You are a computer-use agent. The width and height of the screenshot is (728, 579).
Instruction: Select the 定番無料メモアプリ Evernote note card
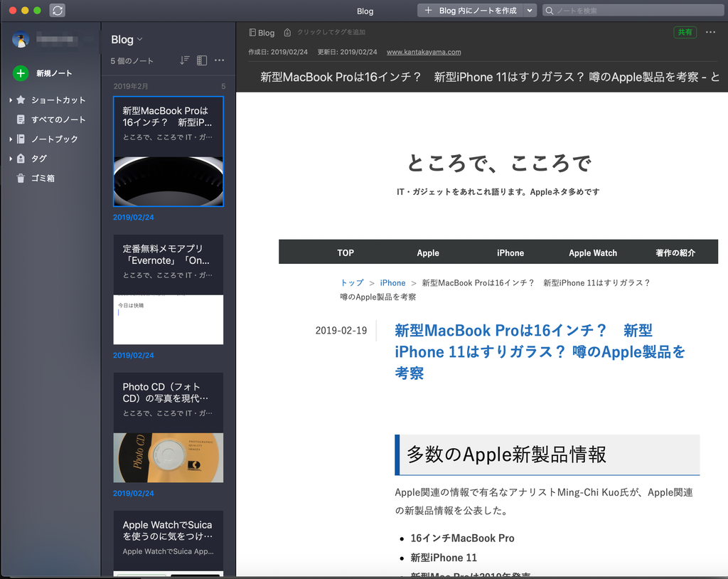168,289
